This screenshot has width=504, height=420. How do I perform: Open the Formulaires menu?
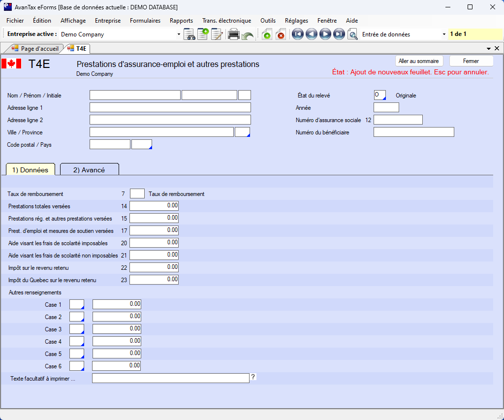(x=145, y=21)
